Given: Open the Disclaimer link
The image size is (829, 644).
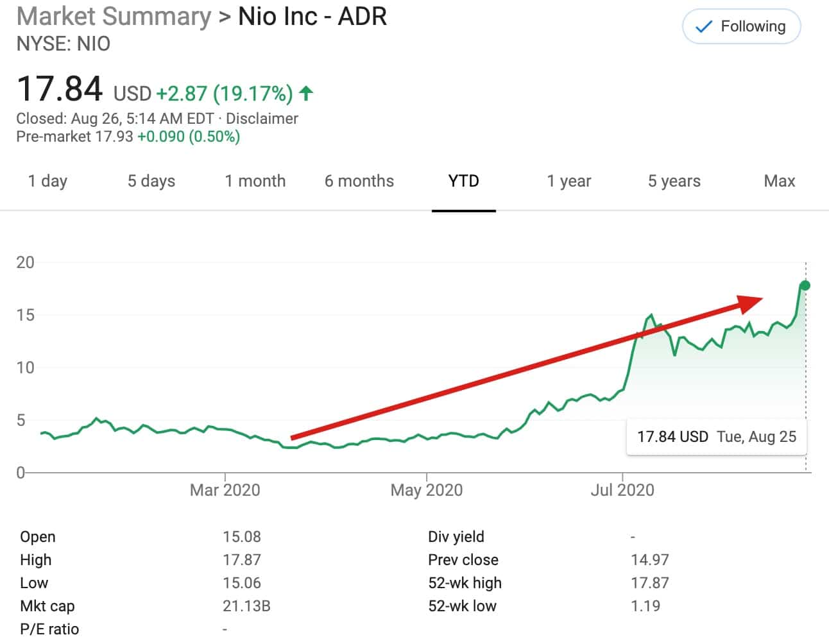Looking at the screenshot, I should pyautogui.click(x=262, y=119).
